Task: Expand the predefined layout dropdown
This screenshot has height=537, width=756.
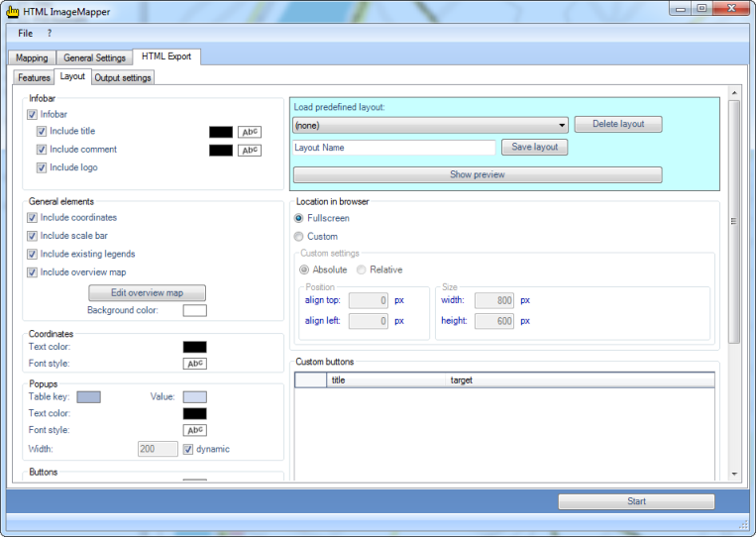Action: (562, 126)
